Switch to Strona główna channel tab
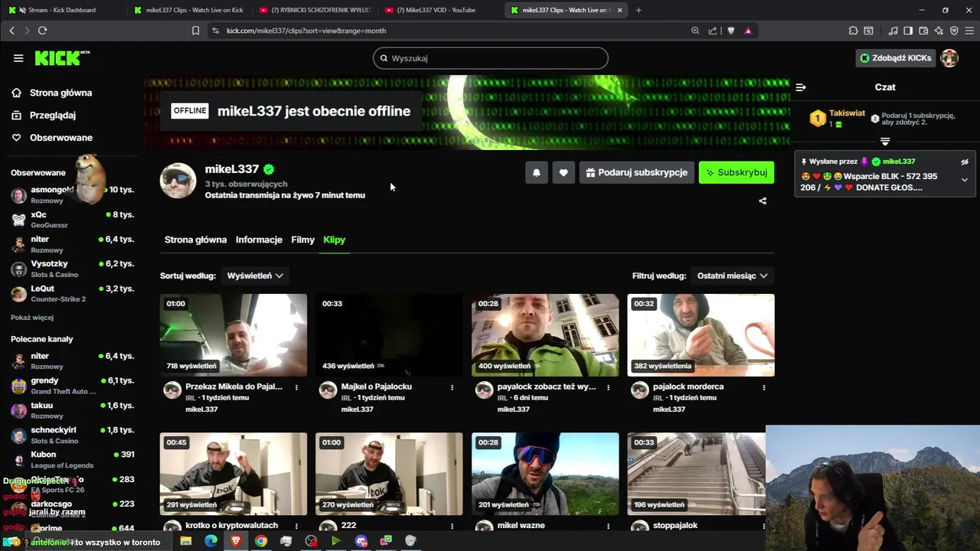 coord(195,240)
